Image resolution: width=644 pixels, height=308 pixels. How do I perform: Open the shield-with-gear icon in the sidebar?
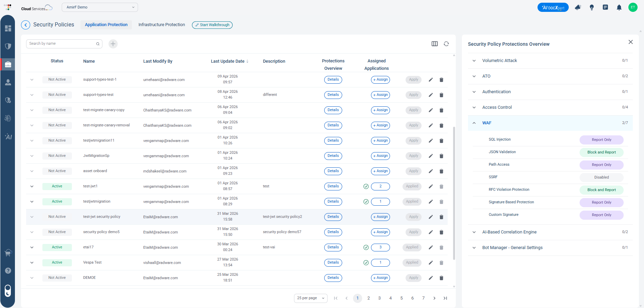point(8,100)
